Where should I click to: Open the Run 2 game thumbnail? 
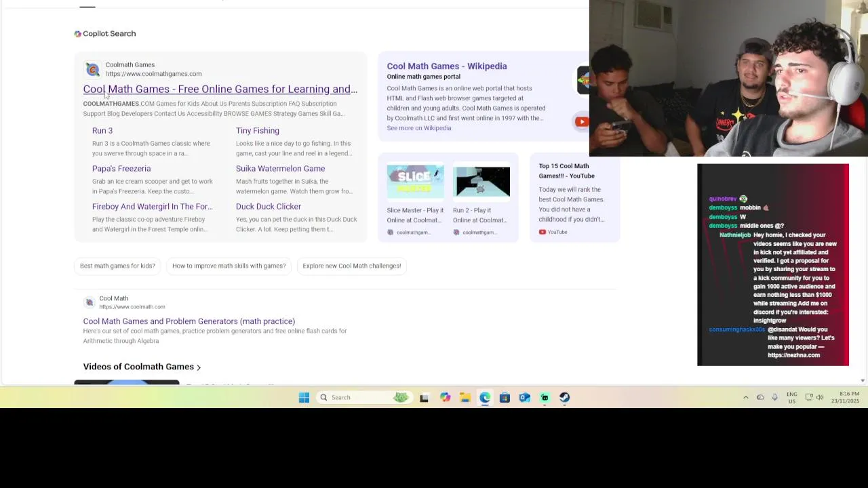(481, 180)
